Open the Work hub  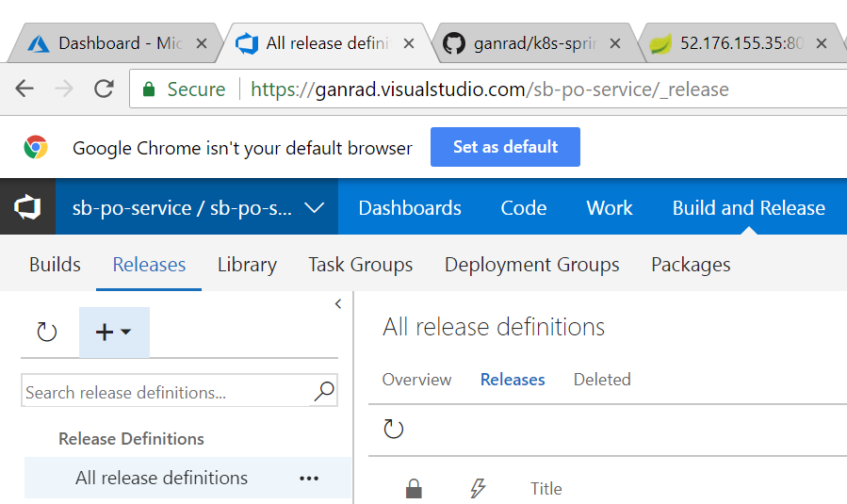[x=610, y=208]
